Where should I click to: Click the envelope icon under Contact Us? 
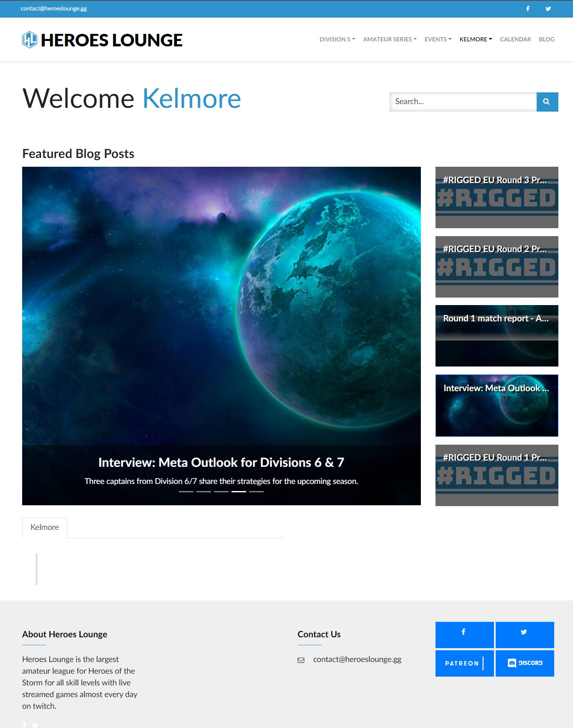point(301,660)
